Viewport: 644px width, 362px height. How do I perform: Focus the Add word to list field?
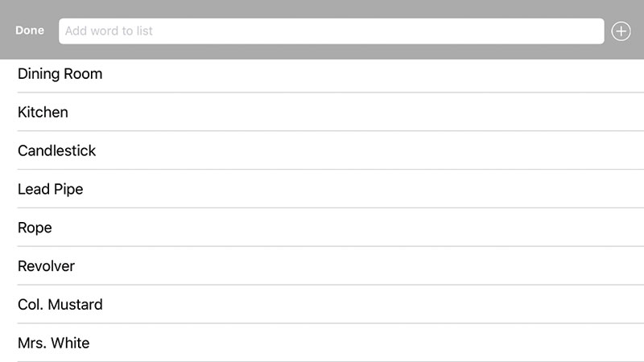point(331,31)
